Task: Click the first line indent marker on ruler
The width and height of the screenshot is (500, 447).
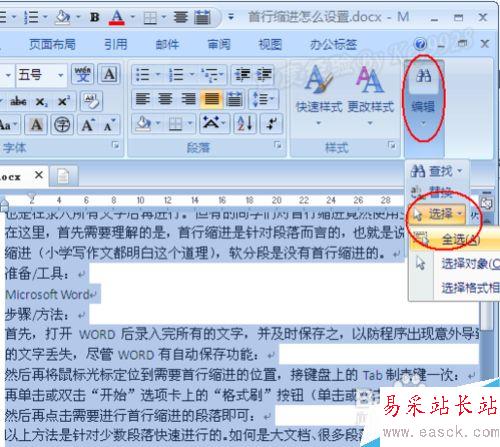Action: pos(32,197)
